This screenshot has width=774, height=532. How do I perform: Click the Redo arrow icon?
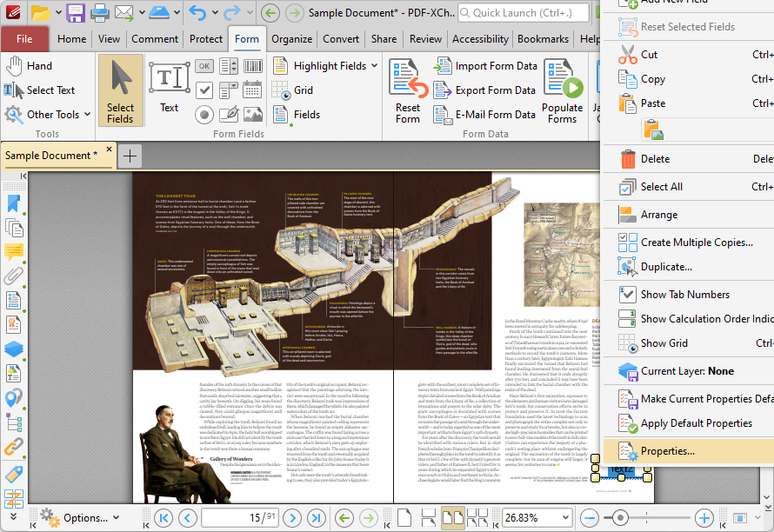[232, 13]
